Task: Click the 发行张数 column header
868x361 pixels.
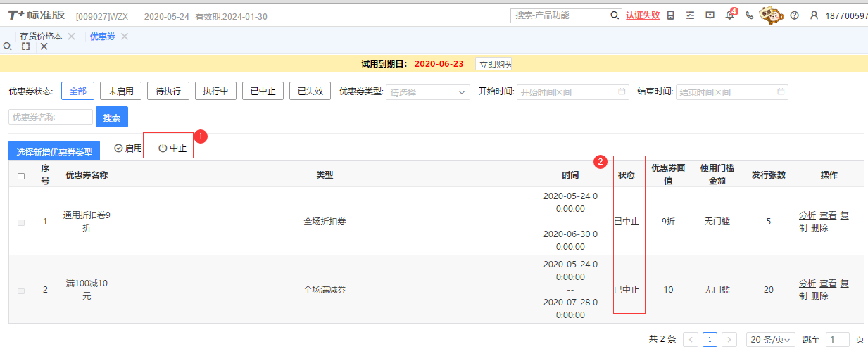Action: click(x=768, y=175)
